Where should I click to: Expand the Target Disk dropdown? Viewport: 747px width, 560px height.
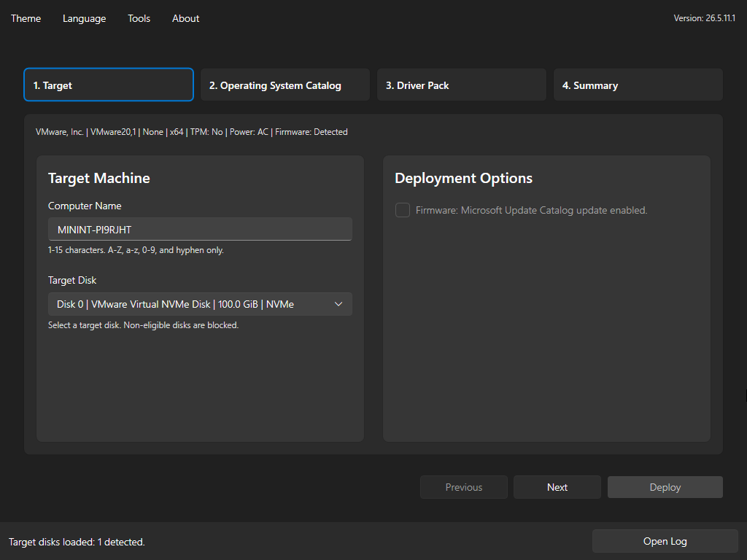pyautogui.click(x=200, y=304)
